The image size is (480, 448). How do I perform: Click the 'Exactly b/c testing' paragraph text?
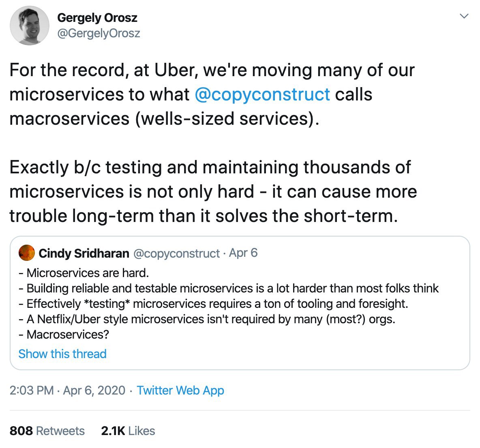tap(213, 192)
